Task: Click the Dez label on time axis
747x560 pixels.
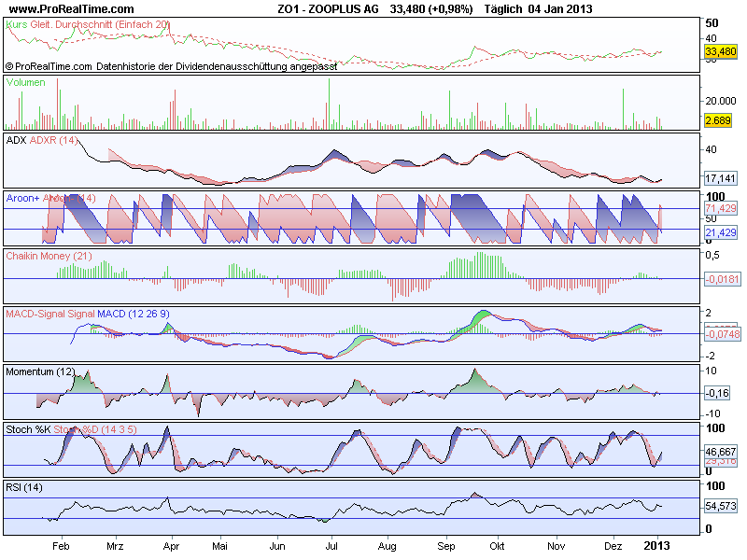Action: (x=613, y=546)
